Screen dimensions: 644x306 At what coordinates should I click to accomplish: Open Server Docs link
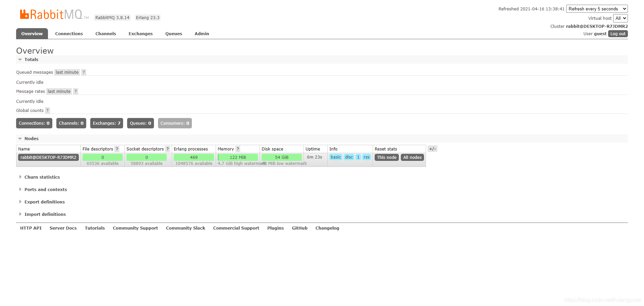63,228
